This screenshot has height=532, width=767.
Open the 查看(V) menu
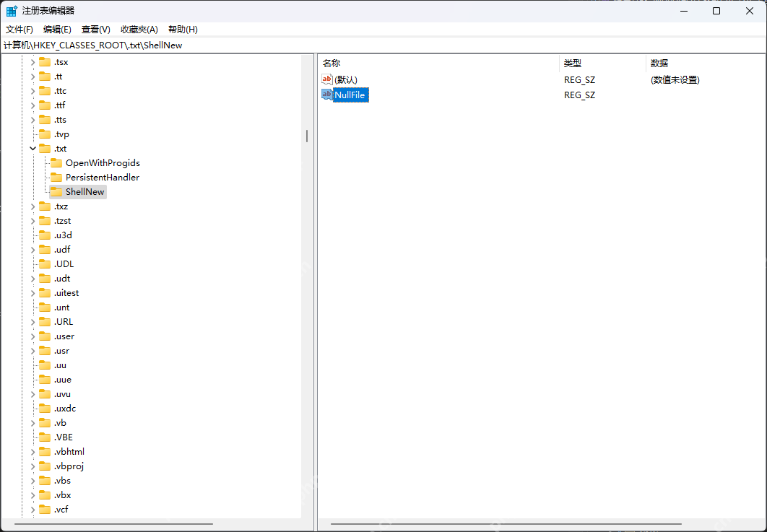96,30
